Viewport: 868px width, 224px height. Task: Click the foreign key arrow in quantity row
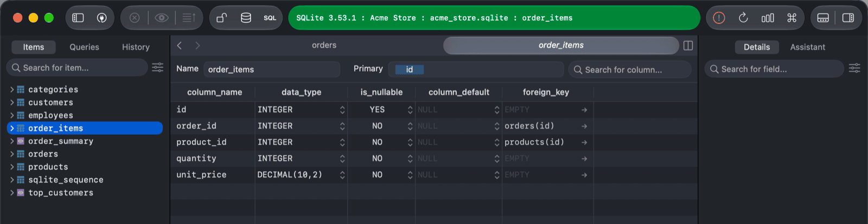[x=584, y=159]
